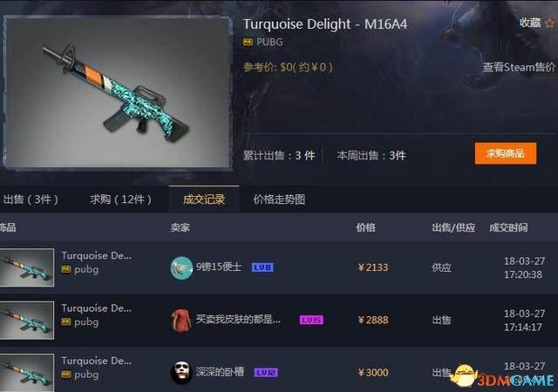Click the orange 求购商品 button

point(506,153)
